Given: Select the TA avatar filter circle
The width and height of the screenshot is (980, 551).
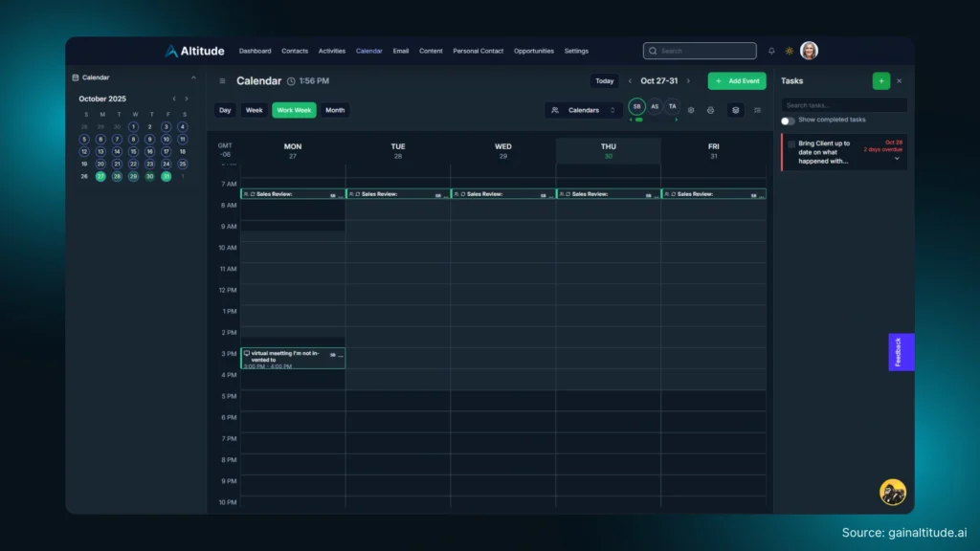Looking at the screenshot, I should pos(673,107).
